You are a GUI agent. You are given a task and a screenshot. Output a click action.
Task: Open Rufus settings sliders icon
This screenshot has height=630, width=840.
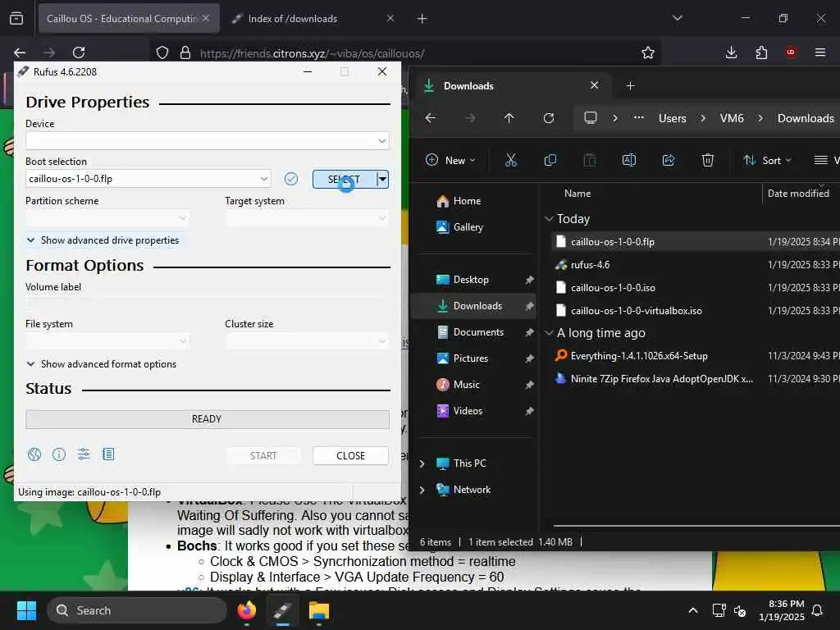tap(84, 454)
